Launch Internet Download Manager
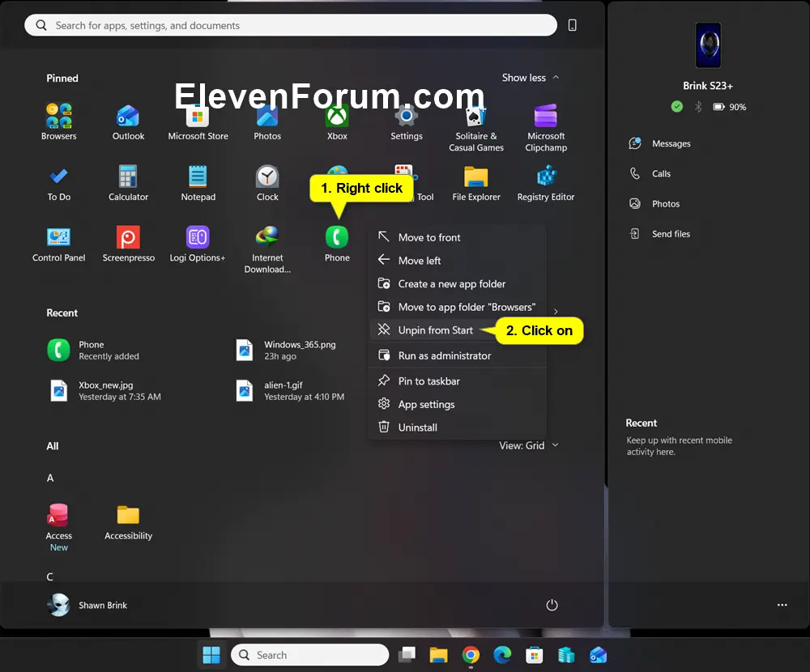The width and height of the screenshot is (810, 672). pyautogui.click(x=267, y=250)
